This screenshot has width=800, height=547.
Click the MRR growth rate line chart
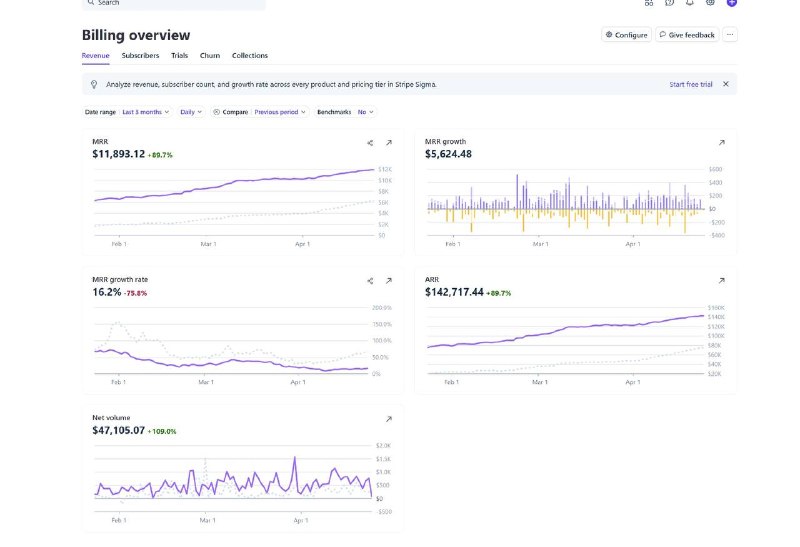(232, 340)
